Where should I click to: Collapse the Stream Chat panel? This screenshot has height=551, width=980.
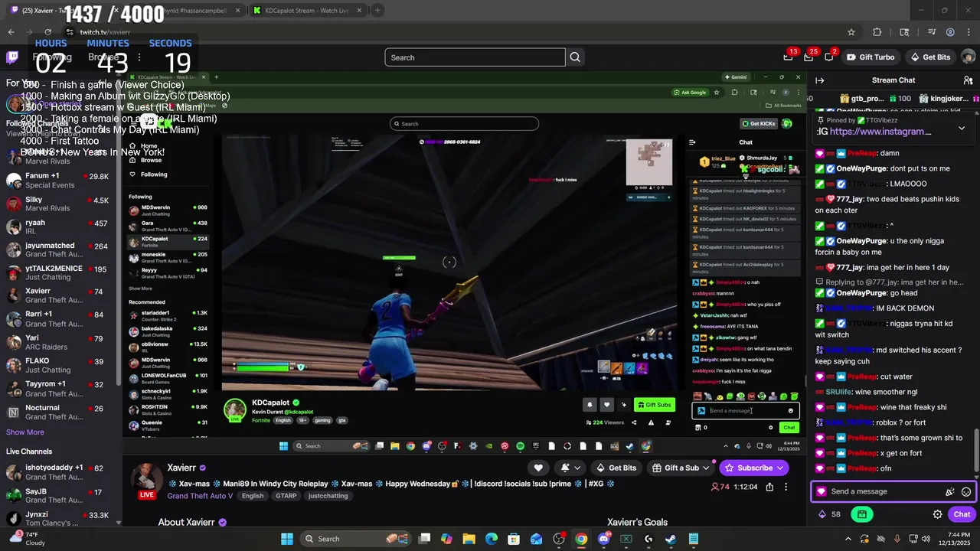(x=819, y=80)
